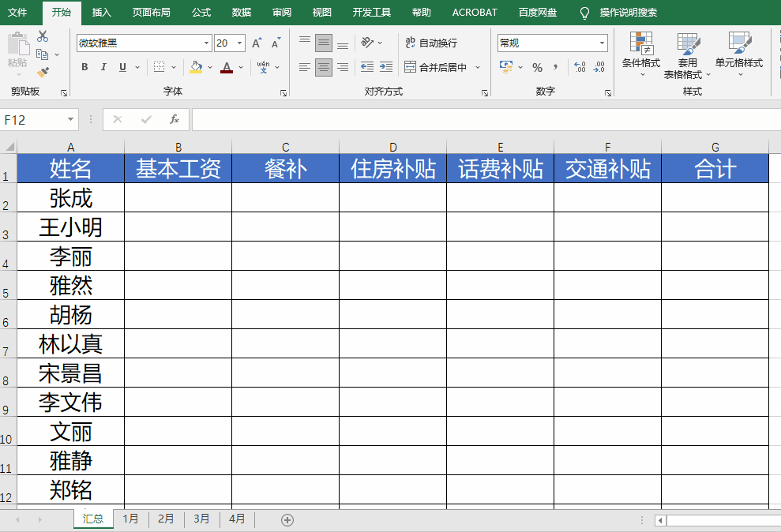Switch to the 插入 ribbon tab
Viewport: 781px width, 532px height.
(102, 13)
